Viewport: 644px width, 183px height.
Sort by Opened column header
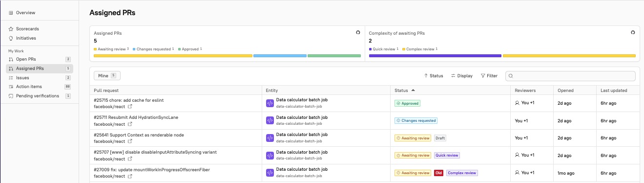coord(565,91)
